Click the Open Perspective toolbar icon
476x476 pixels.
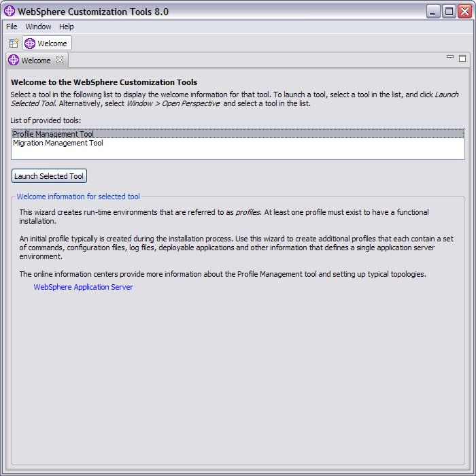(x=14, y=43)
